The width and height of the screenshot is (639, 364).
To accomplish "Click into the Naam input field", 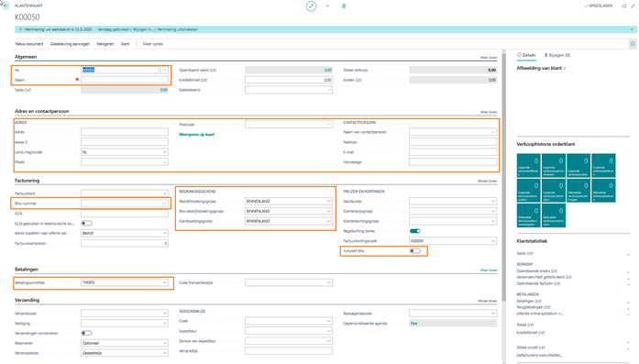I will [125, 80].
